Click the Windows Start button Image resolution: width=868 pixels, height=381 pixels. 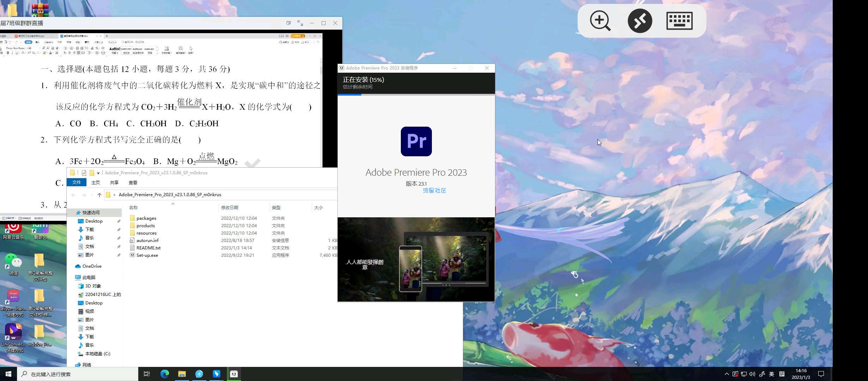click(8, 374)
